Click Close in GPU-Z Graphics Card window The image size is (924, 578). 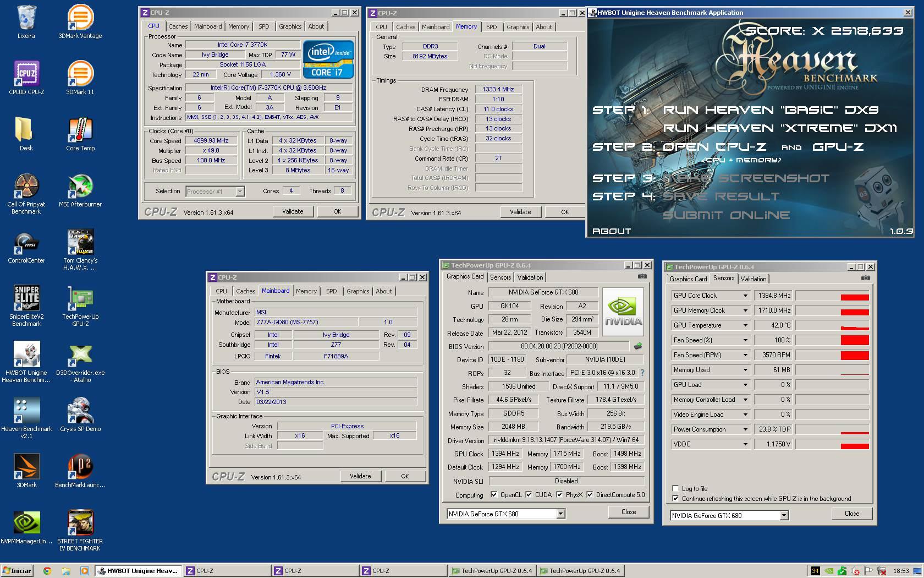click(x=629, y=512)
